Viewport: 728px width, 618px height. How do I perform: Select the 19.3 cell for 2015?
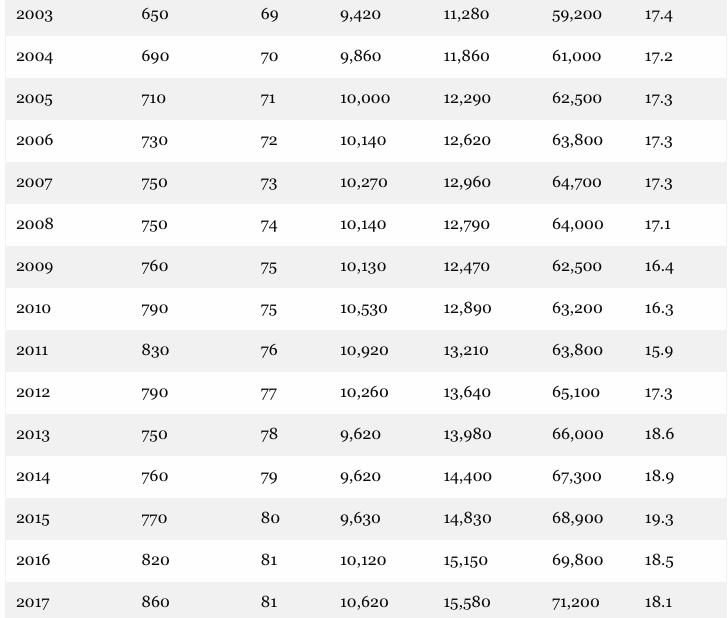tap(659, 519)
